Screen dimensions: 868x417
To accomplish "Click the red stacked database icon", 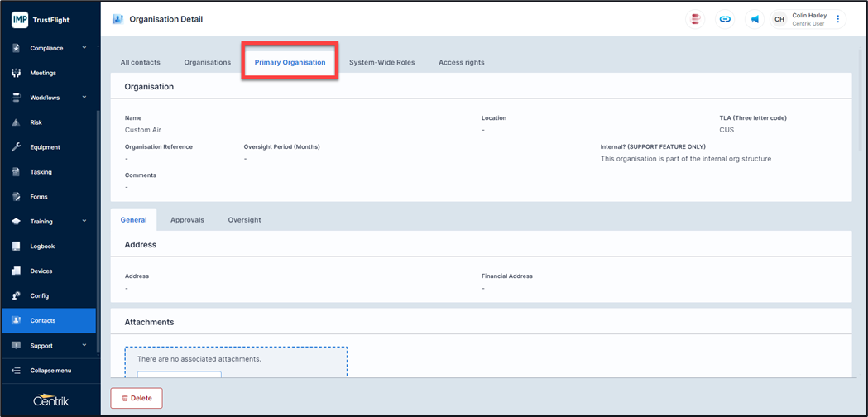I will 696,19.
